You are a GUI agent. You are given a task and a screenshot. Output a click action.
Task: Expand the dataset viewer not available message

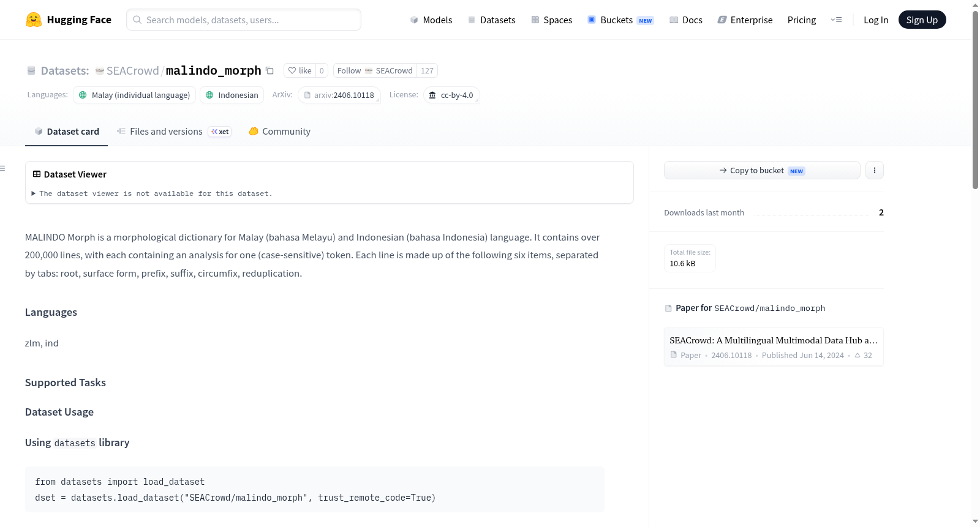152,193
